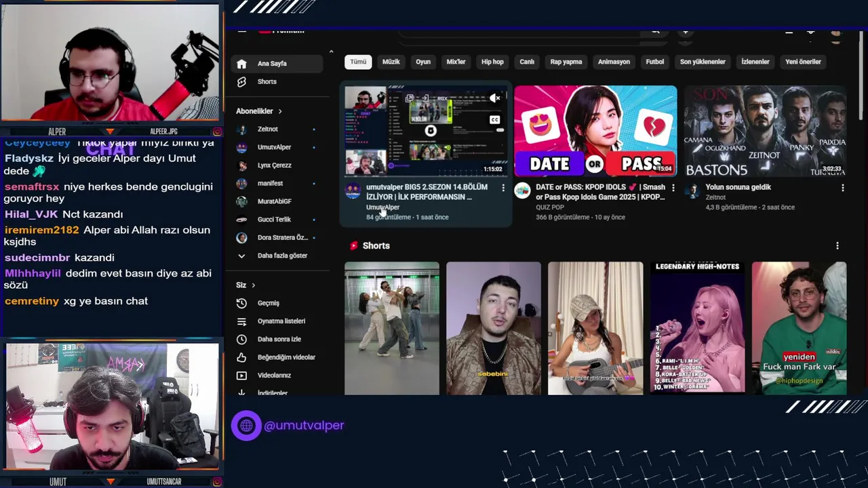The height and width of the screenshot is (488, 868).
Task: Open the 'Fuck man Fark var' Short
Action: click(799, 328)
